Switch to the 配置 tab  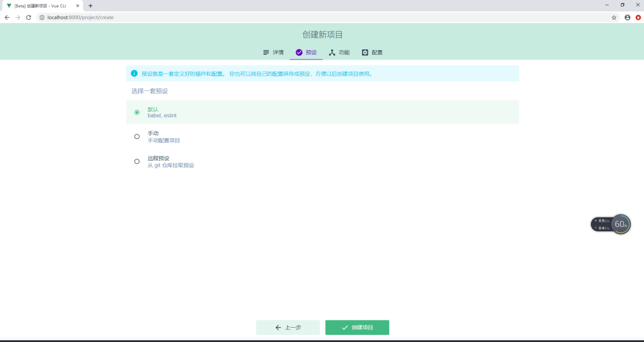point(372,52)
